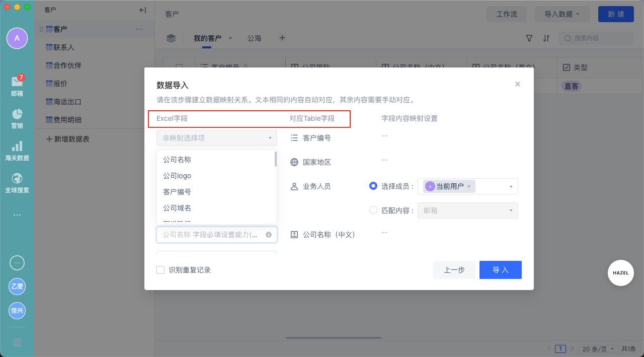Viewport: 644px width, 357px height.
Task: Switch to the 公海 tab
Action: [x=254, y=38]
